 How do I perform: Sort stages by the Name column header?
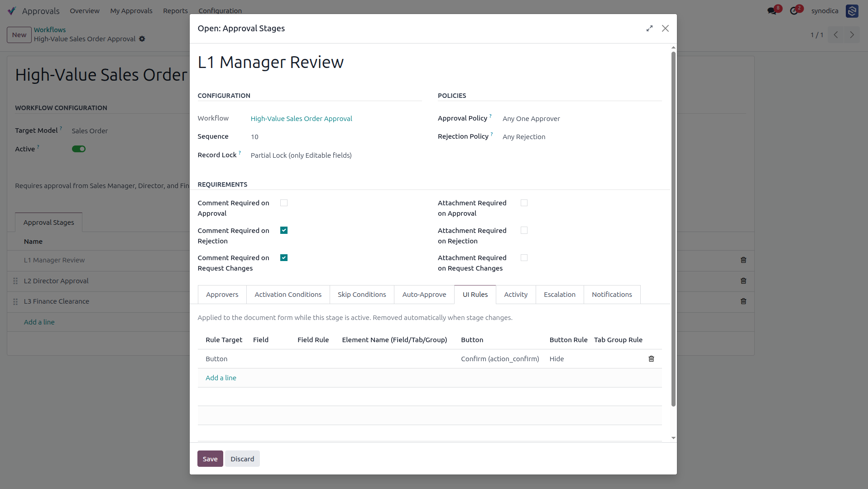33,242
